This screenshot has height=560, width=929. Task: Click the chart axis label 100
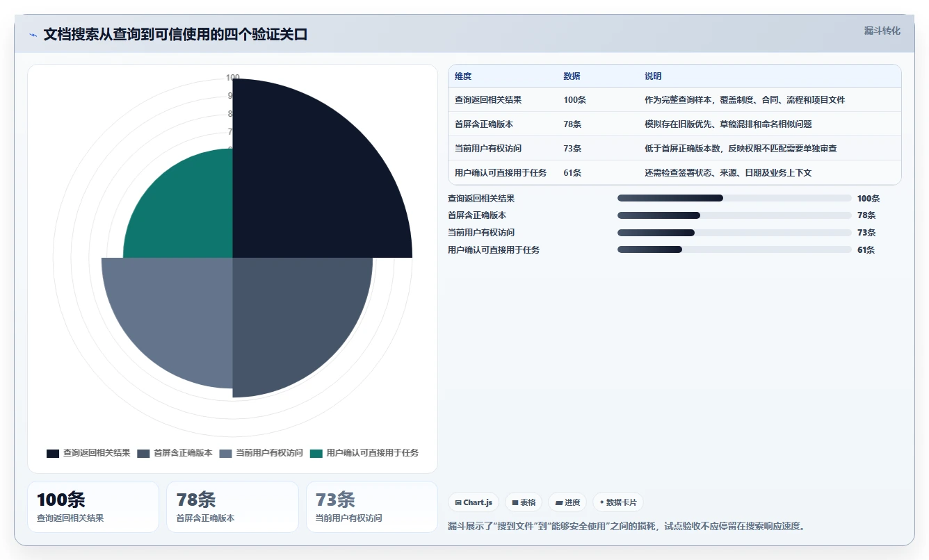coord(232,77)
